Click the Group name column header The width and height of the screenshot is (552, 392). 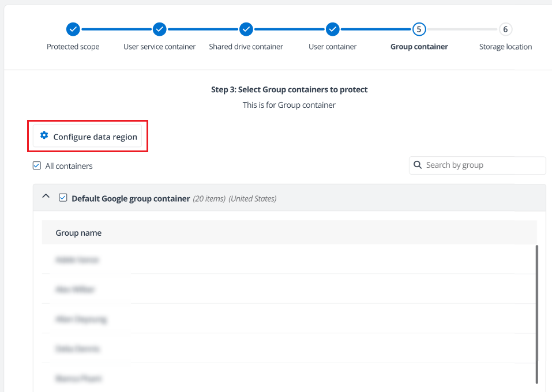coord(78,232)
